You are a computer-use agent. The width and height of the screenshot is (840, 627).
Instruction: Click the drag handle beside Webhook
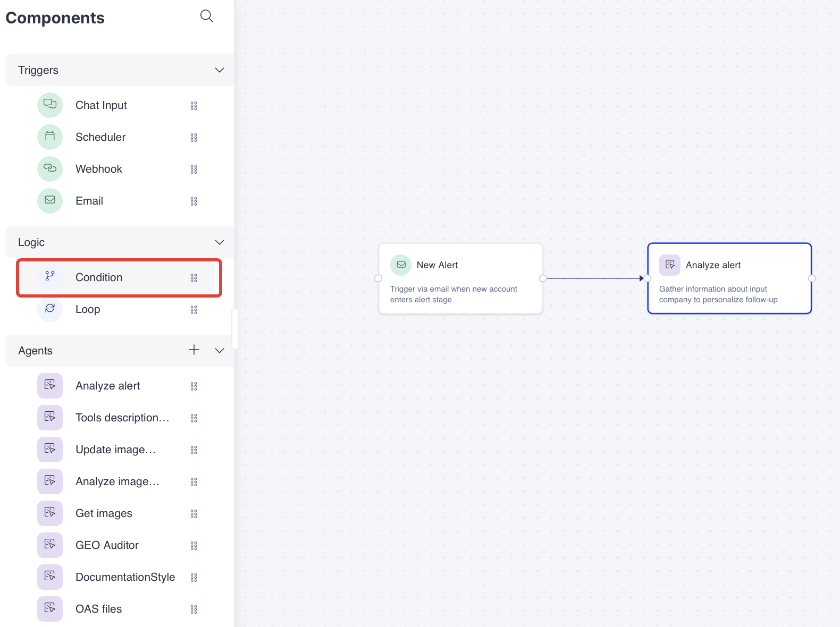[x=194, y=170]
